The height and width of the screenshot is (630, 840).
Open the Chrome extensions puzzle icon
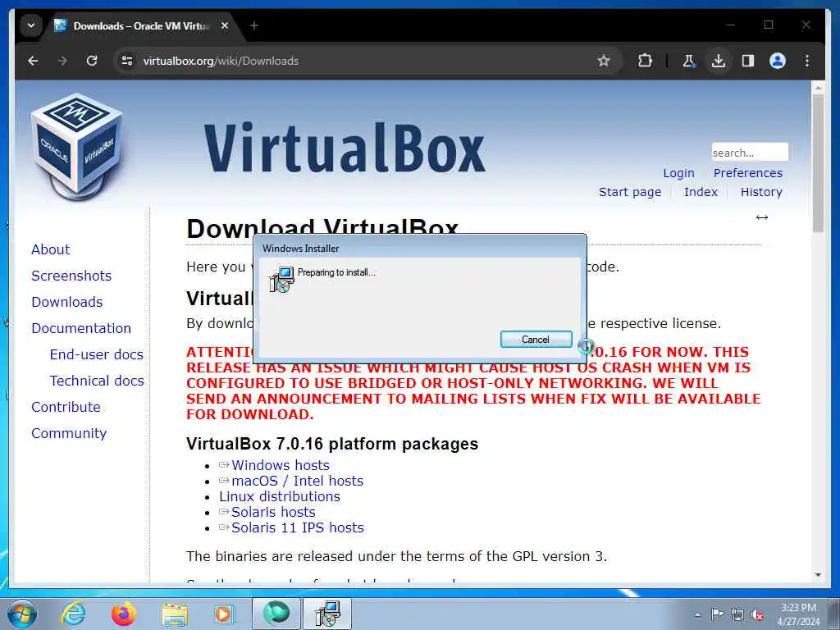click(645, 61)
